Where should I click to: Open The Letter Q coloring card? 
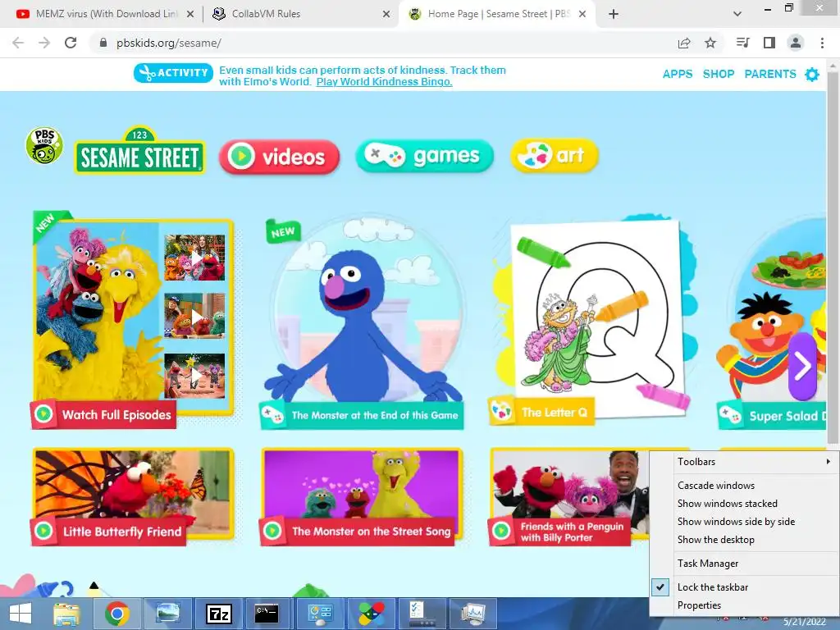(x=592, y=321)
